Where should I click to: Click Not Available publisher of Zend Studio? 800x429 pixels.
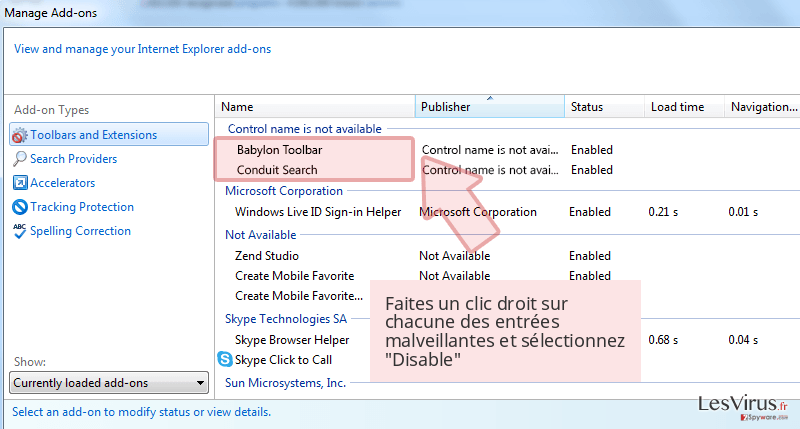click(x=454, y=256)
